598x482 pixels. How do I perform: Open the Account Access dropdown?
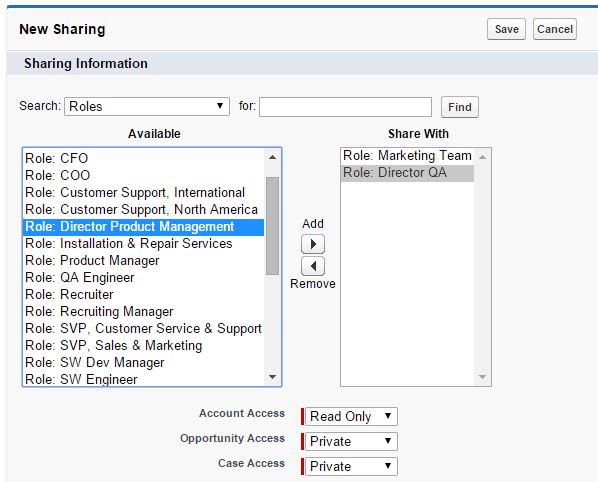(x=351, y=416)
